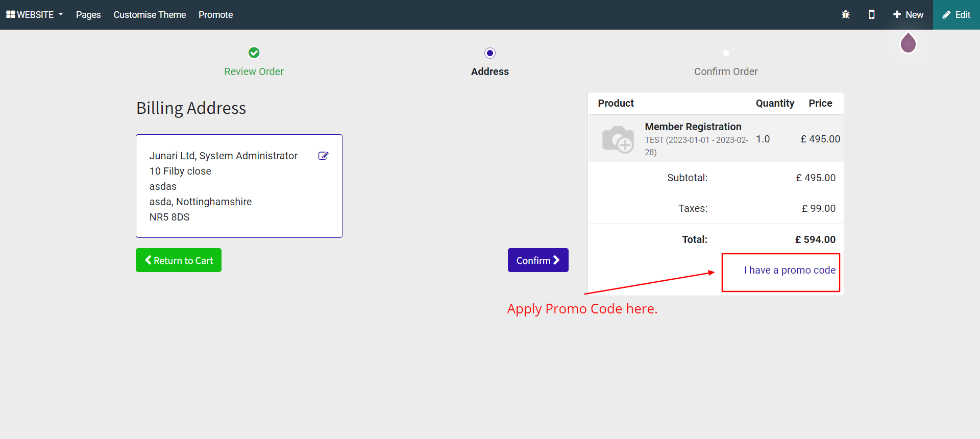The height and width of the screenshot is (439, 980).
Task: Click the Edit button in top bar
Action: tap(956, 15)
